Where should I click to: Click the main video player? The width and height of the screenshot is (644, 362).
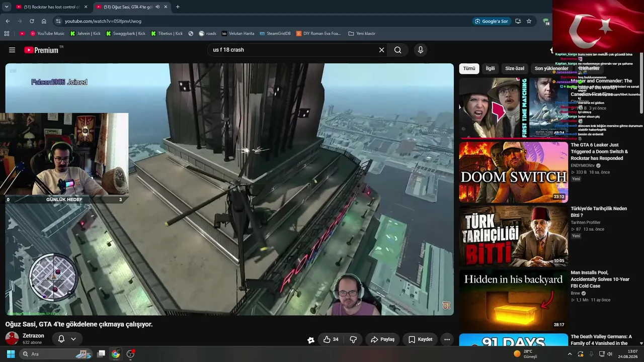coord(229,189)
